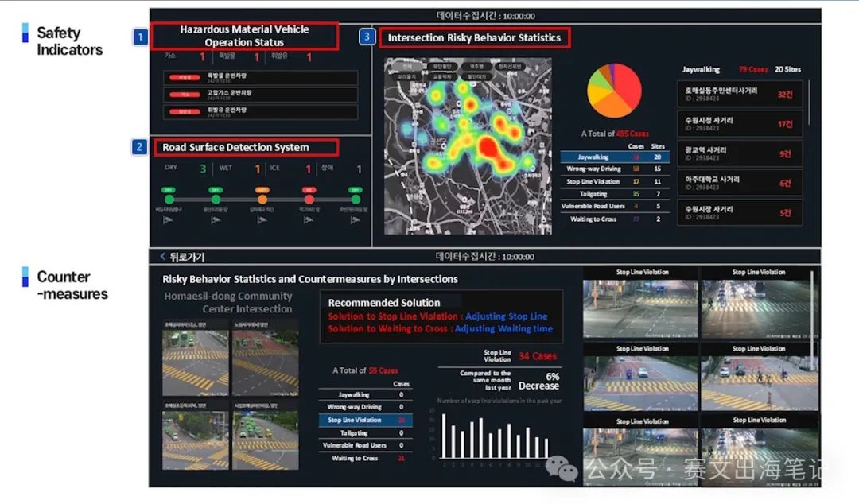This screenshot has width=859, height=504.
Task: Select the Wrong-way Driving row with 15 sites
Action: [615, 169]
